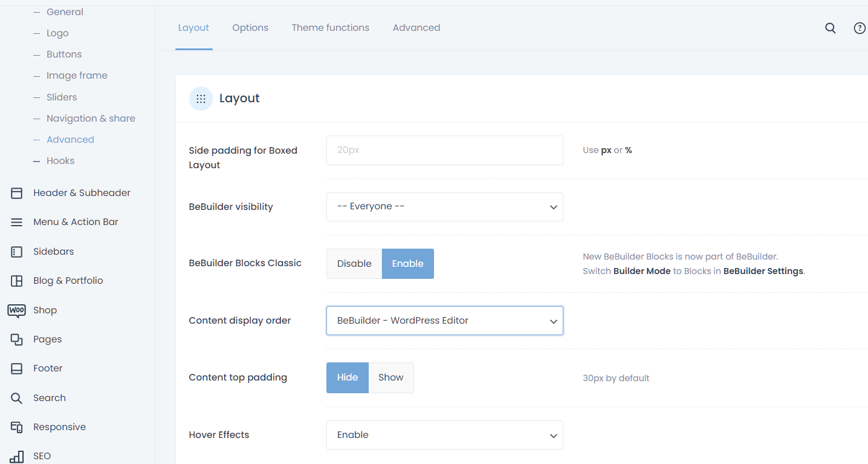Go to Blog & Portfolio settings
The height and width of the screenshot is (464, 868).
click(x=68, y=281)
